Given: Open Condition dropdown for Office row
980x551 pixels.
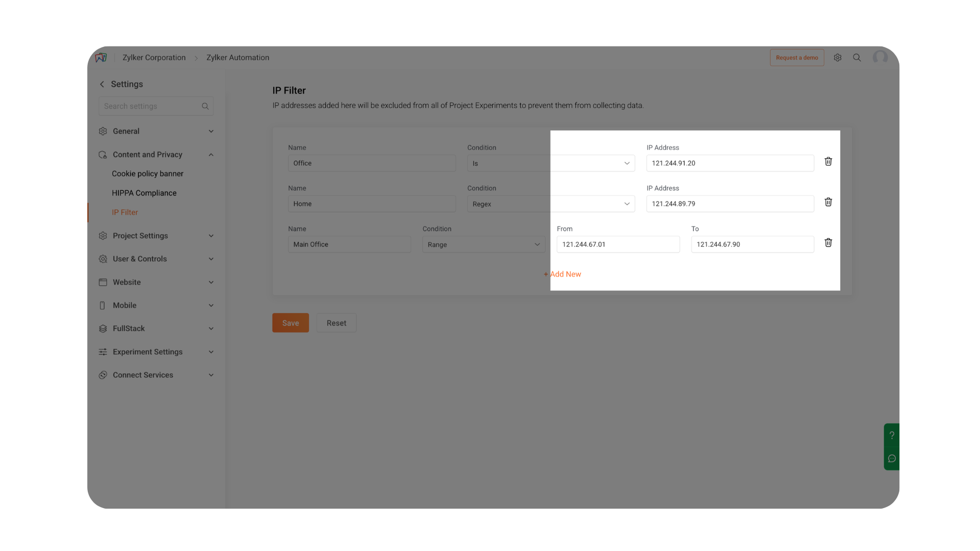Looking at the screenshot, I should click(550, 163).
